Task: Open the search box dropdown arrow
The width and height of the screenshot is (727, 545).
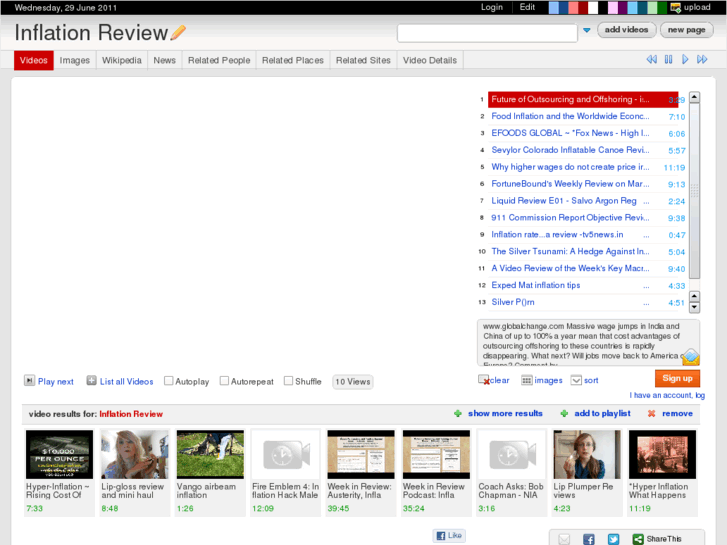Action: 587,30
